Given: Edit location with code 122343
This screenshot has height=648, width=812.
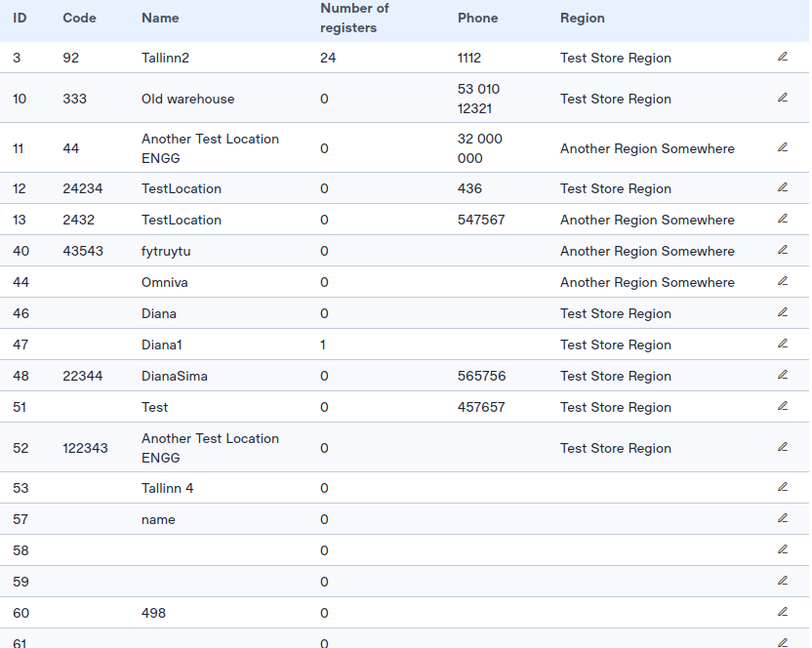Looking at the screenshot, I should (782, 447).
